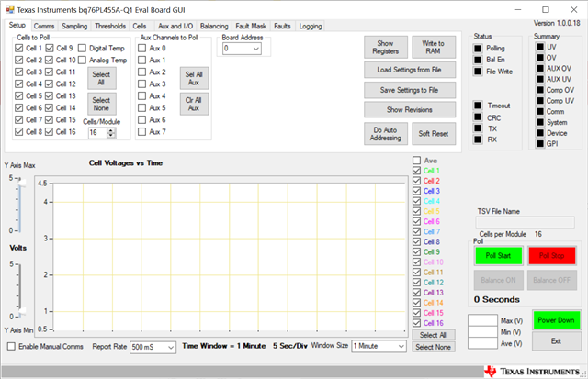Click Load Settings from File
Screen dimensions: 588x379
pyautogui.click(x=410, y=70)
